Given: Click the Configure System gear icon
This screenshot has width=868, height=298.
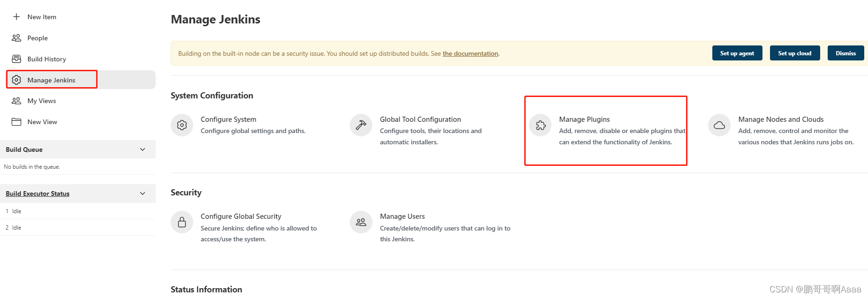Looking at the screenshot, I should tap(182, 125).
